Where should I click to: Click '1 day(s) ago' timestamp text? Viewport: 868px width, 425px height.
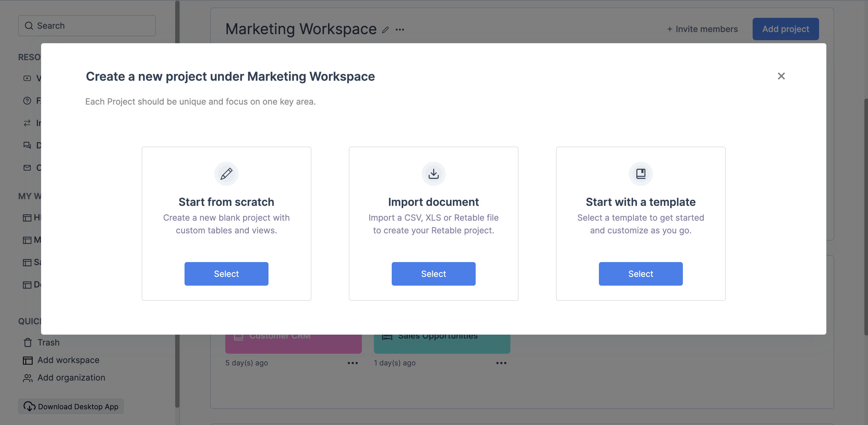point(394,363)
